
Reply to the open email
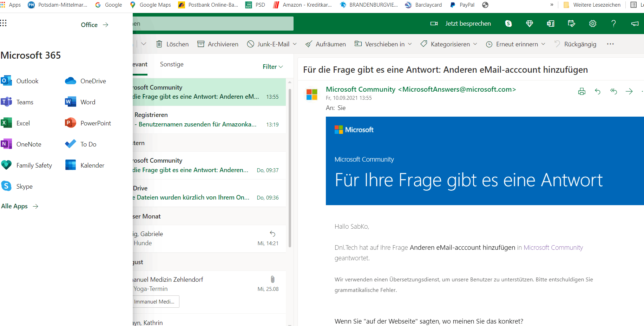click(598, 91)
